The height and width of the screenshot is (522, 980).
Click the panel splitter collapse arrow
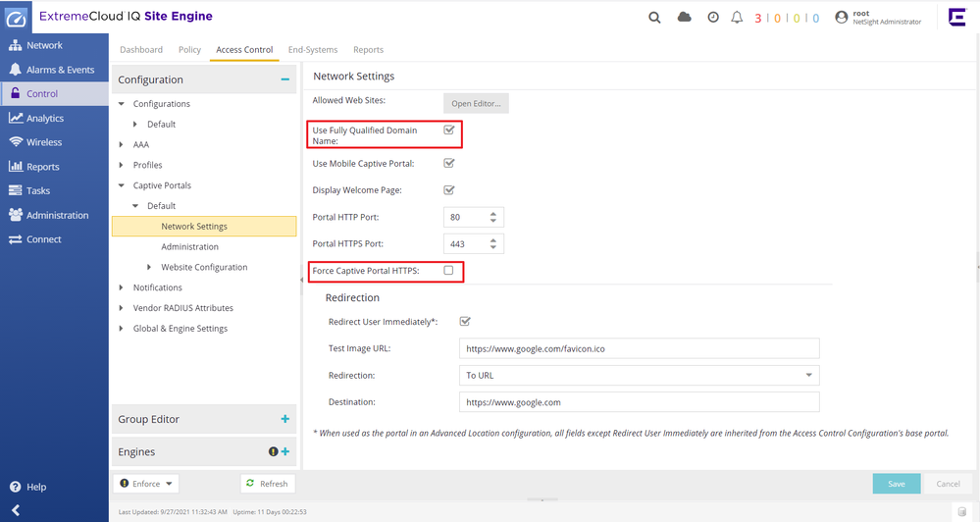click(301, 280)
